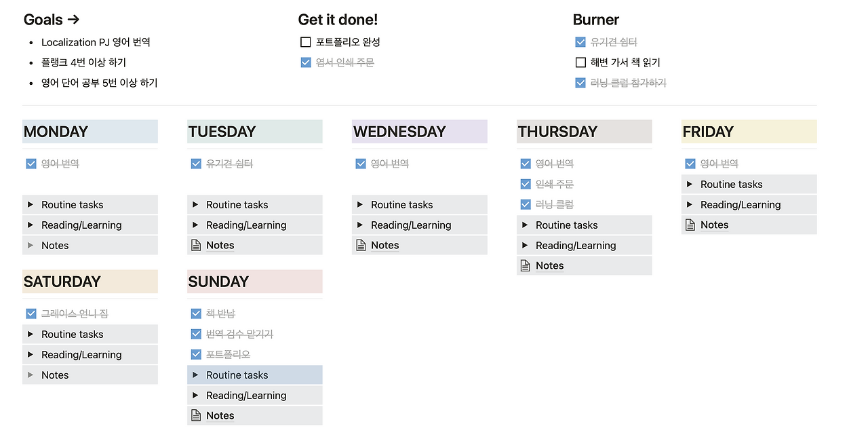This screenshot has width=868, height=435.
Task: Click the yellow FRIDAY heading block
Action: [x=749, y=132]
